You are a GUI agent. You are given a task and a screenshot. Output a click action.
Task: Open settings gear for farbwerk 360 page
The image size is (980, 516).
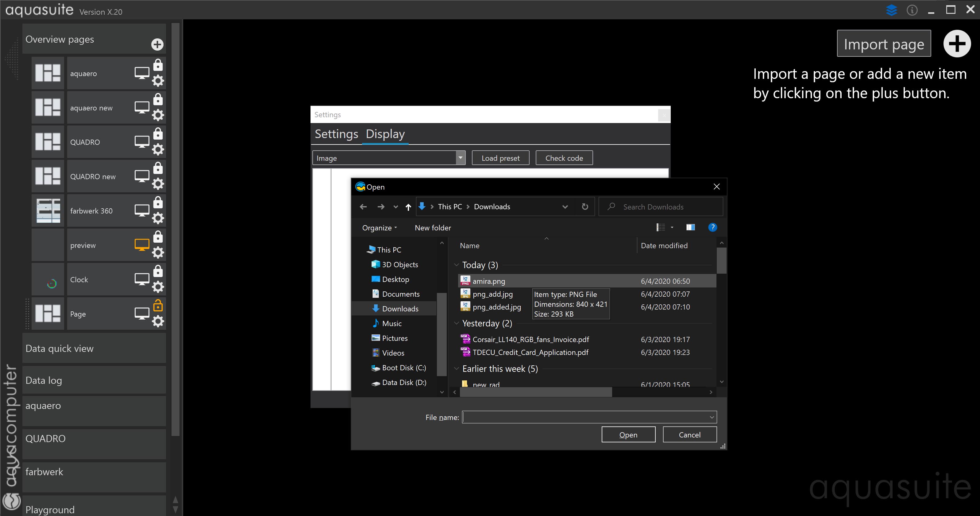tap(158, 218)
